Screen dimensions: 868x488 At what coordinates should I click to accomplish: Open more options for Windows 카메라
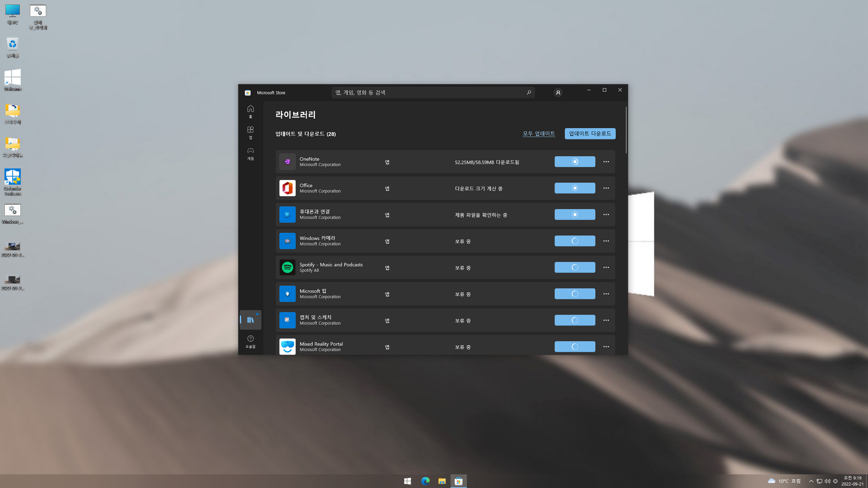click(606, 241)
